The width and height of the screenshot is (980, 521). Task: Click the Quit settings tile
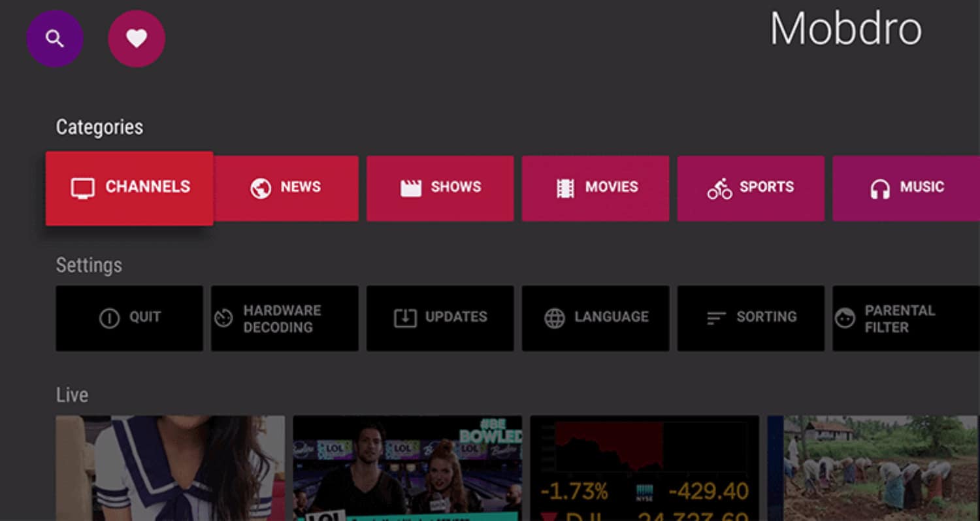[129, 318]
